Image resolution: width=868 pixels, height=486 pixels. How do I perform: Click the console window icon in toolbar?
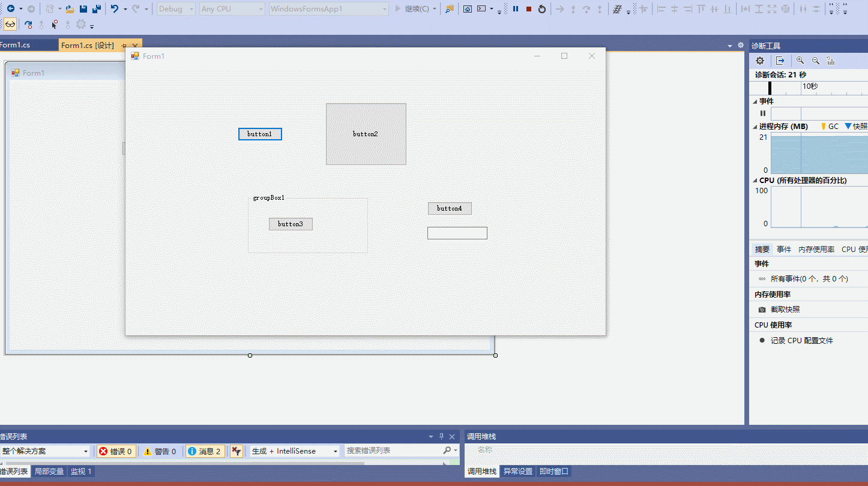click(481, 9)
